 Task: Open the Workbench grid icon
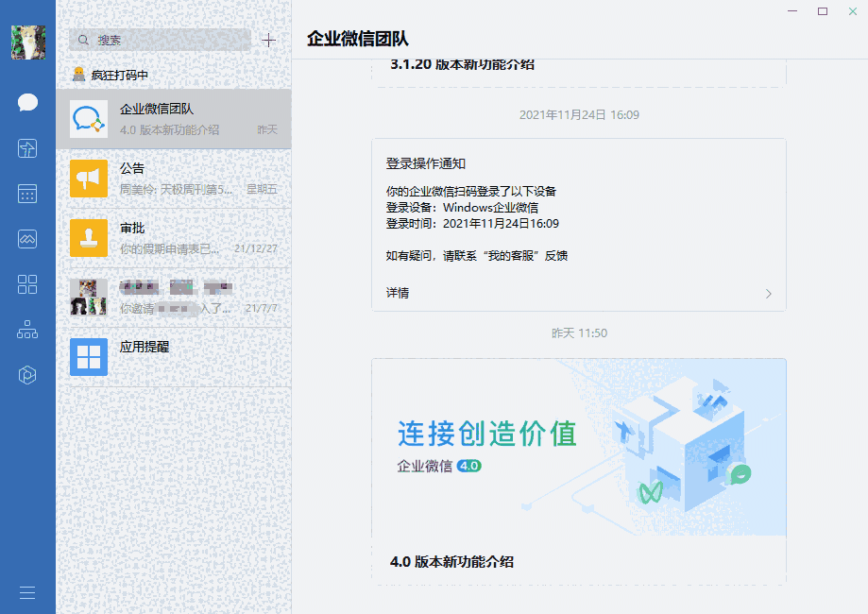click(26, 284)
